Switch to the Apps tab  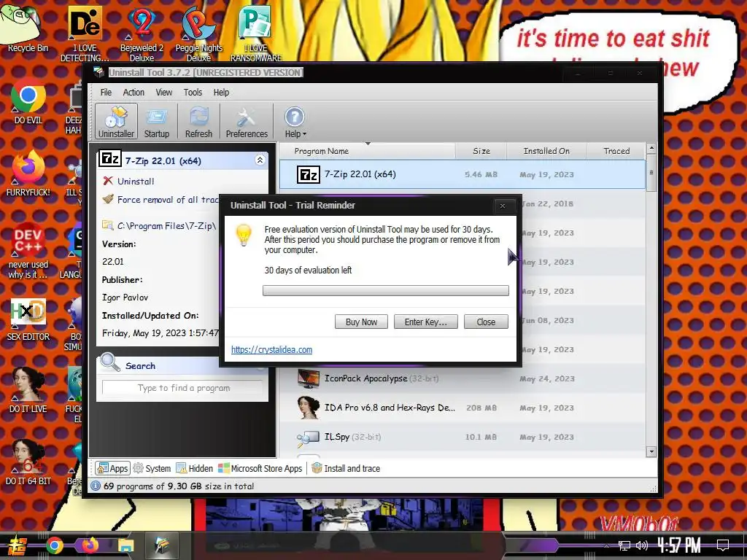click(x=112, y=469)
